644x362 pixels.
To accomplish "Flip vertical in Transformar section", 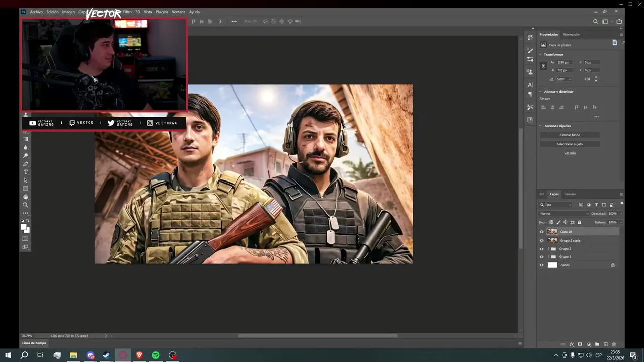I will coord(596,79).
